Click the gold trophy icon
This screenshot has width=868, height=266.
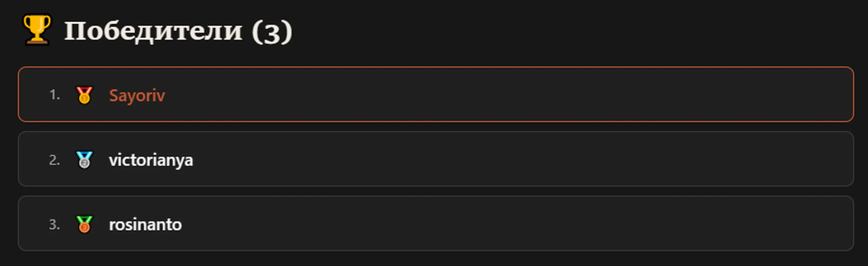(37, 30)
